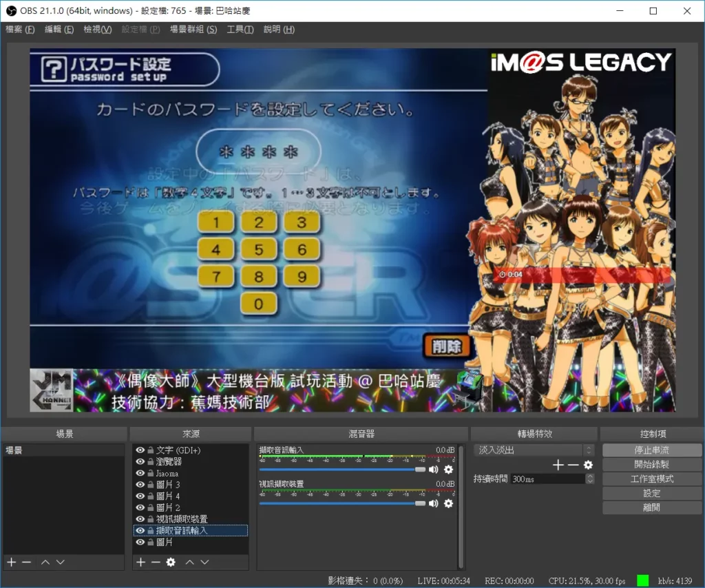Viewport: 705px width, 588px height.
Task: Move the scene up in the scenes list
Action: tap(45, 562)
